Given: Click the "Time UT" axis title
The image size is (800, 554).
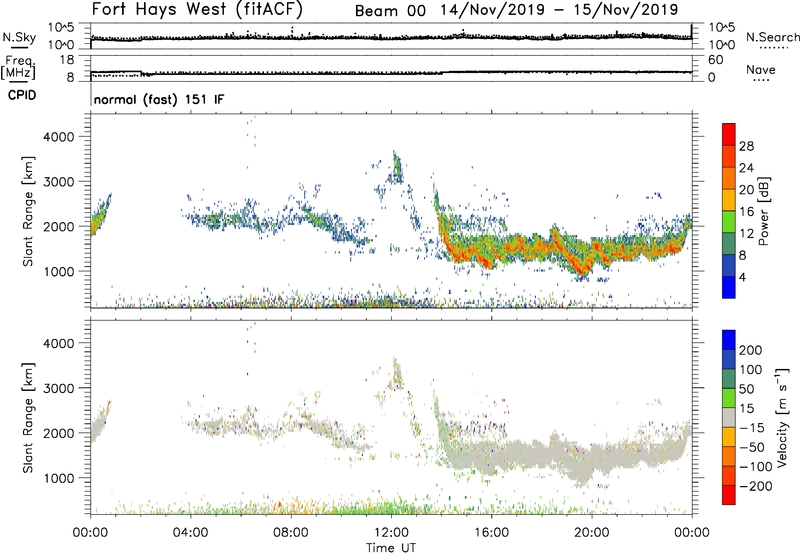Looking at the screenshot, I should 391,548.
